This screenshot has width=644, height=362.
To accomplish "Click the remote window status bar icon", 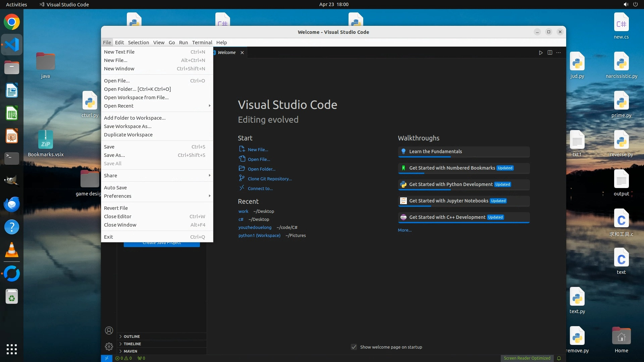I will click(106, 358).
